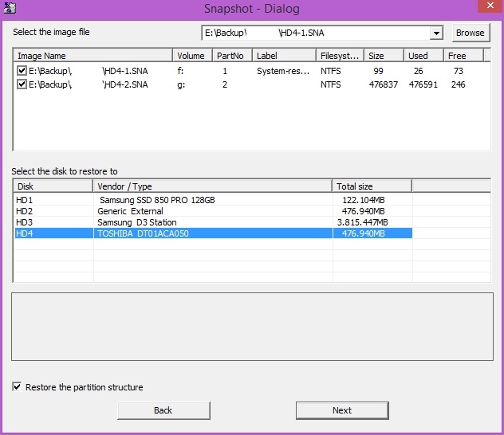
Task: Disable Restore the partition structure option
Action: point(18,387)
